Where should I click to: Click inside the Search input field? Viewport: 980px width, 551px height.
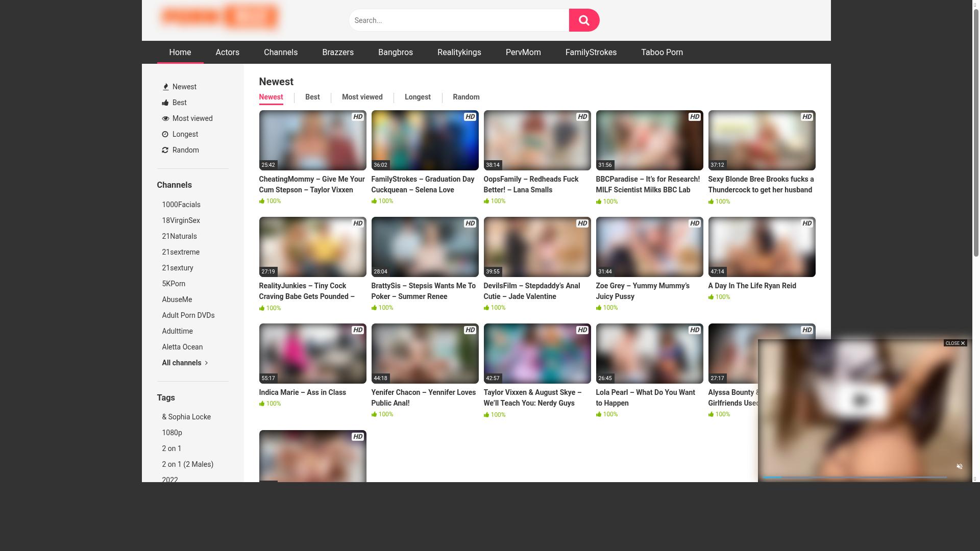(x=458, y=20)
